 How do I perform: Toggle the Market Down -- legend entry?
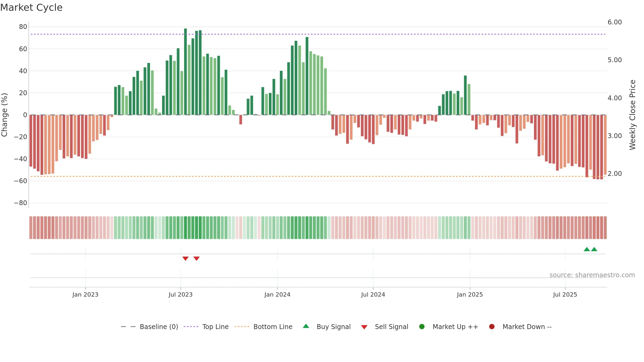[x=520, y=327]
